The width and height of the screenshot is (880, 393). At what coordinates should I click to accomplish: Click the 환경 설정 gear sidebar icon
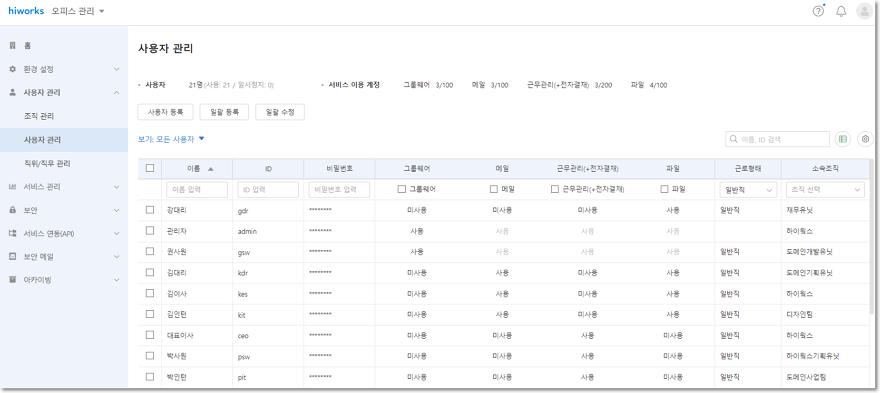[x=12, y=69]
